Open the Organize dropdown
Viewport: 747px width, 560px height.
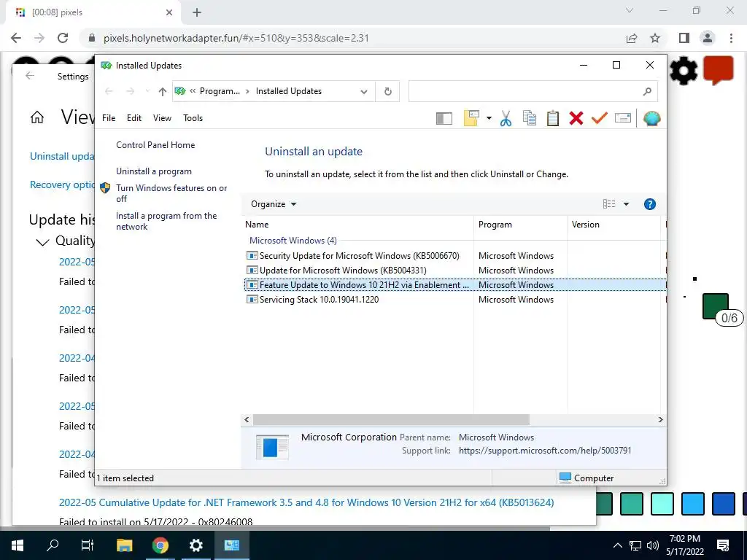pyautogui.click(x=274, y=204)
